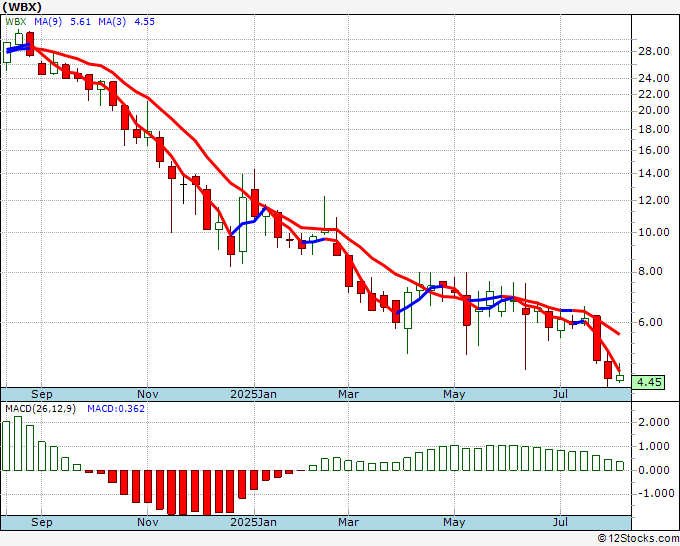Click the MA(9) value 5.61

click(x=81, y=22)
